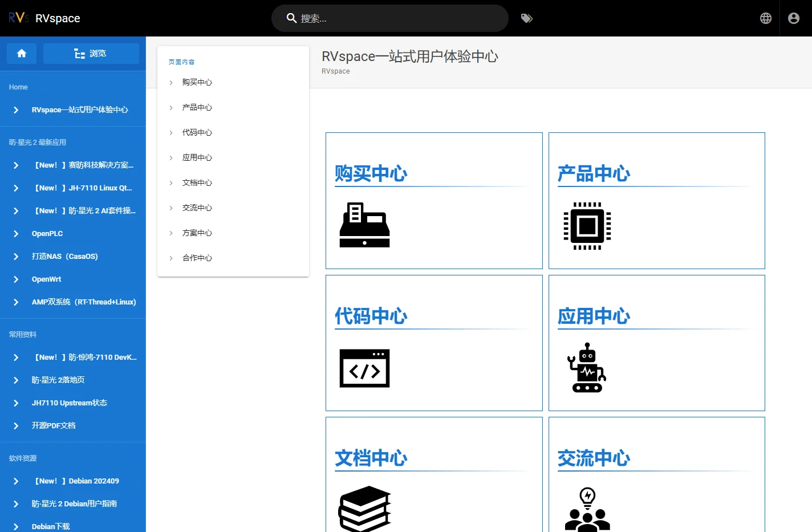The height and width of the screenshot is (532, 812).
Task: Click chevron beside 打造NAS (CasaOS)
Action: click(x=16, y=257)
